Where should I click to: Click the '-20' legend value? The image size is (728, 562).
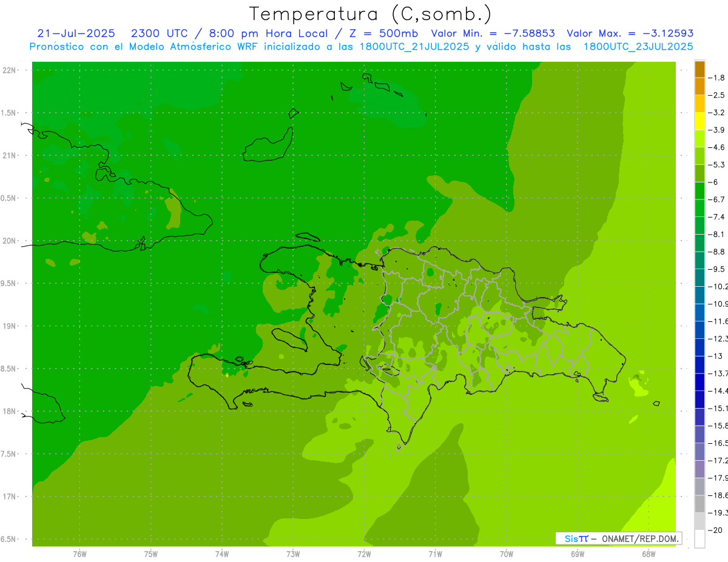coord(716,530)
